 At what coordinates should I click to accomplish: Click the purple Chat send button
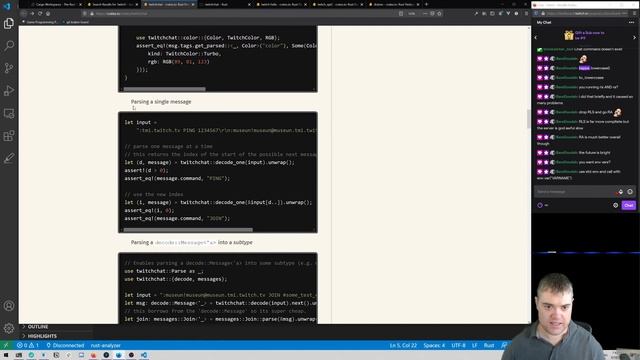pyautogui.click(x=629, y=205)
